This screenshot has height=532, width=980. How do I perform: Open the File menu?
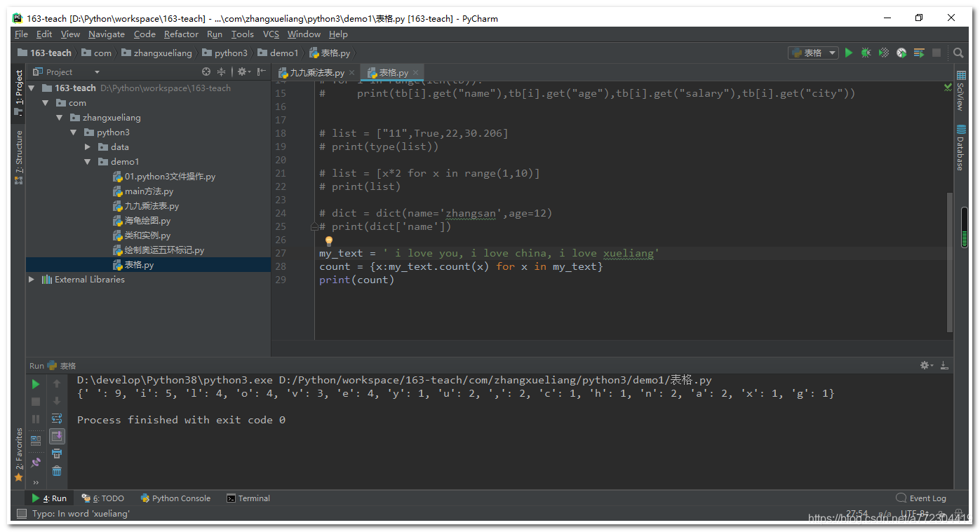[21, 34]
